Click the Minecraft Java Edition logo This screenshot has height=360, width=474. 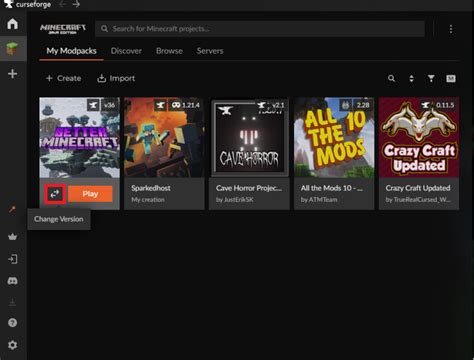(63, 29)
